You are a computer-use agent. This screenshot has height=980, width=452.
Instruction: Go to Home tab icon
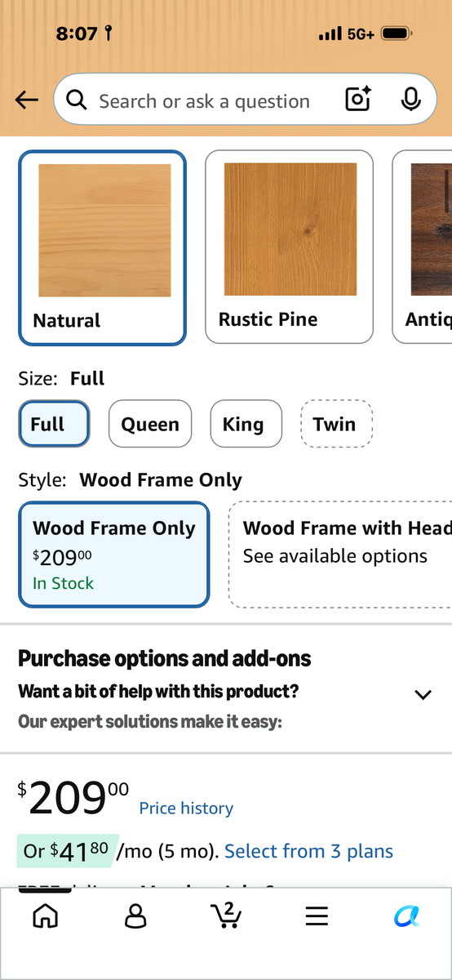pos(44,915)
